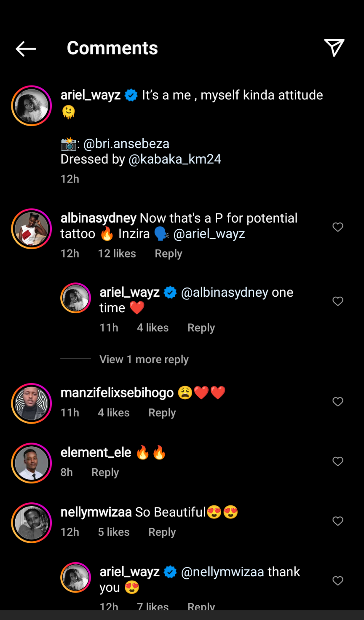Open the share paper-plane icon
Screen dimensions: 364x620
(x=334, y=48)
